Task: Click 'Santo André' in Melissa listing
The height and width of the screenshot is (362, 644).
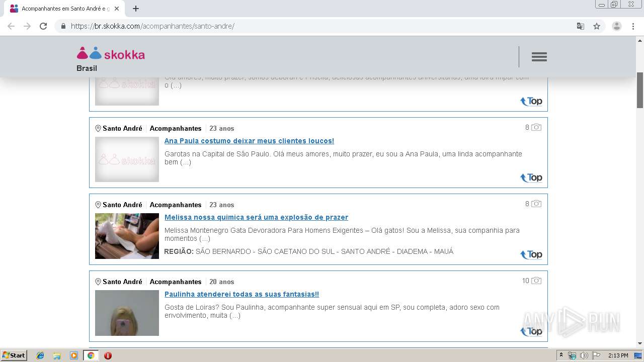Action: click(x=122, y=205)
